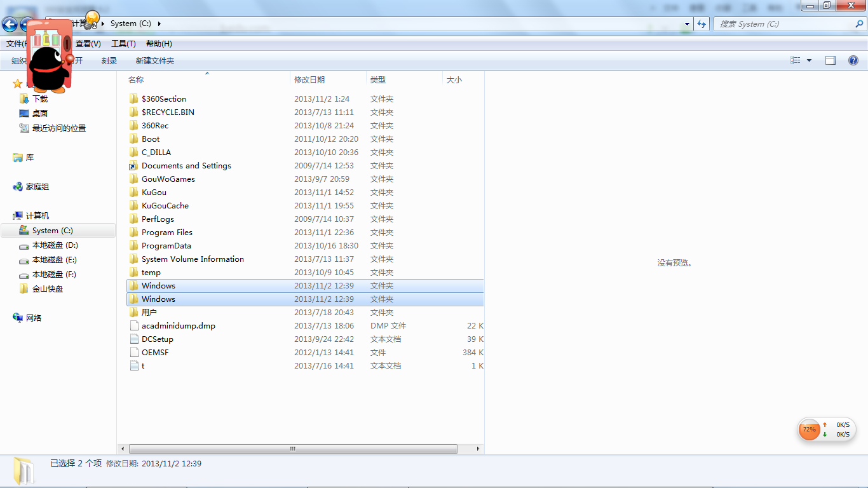Screen dimensions: 868x488
Task: Click the lightbulb icon on address bar
Action: [x=93, y=19]
